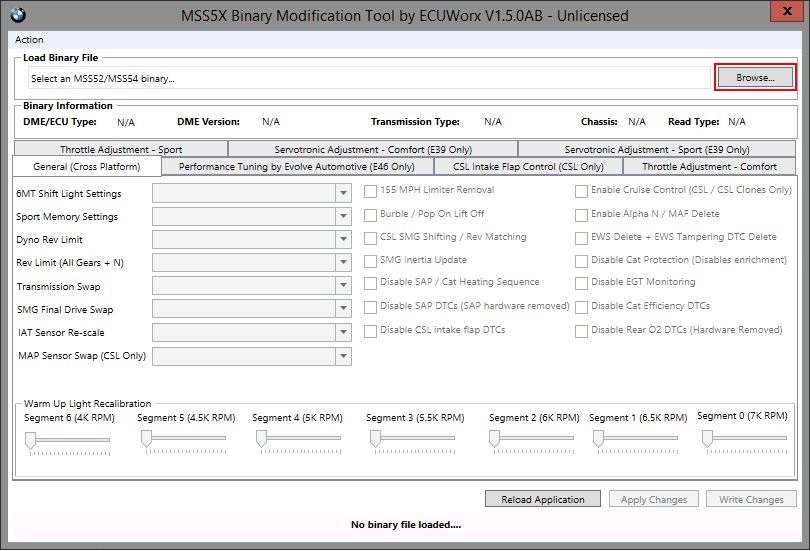Tick Enable Alpha N / MAF Delete
Screen dimensions: 810x551
(581, 215)
